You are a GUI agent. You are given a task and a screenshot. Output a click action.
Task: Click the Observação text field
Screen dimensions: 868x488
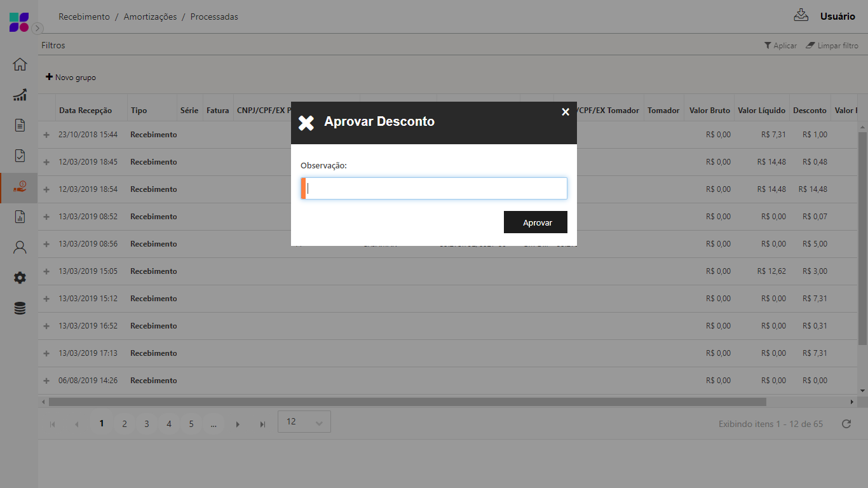pyautogui.click(x=435, y=189)
